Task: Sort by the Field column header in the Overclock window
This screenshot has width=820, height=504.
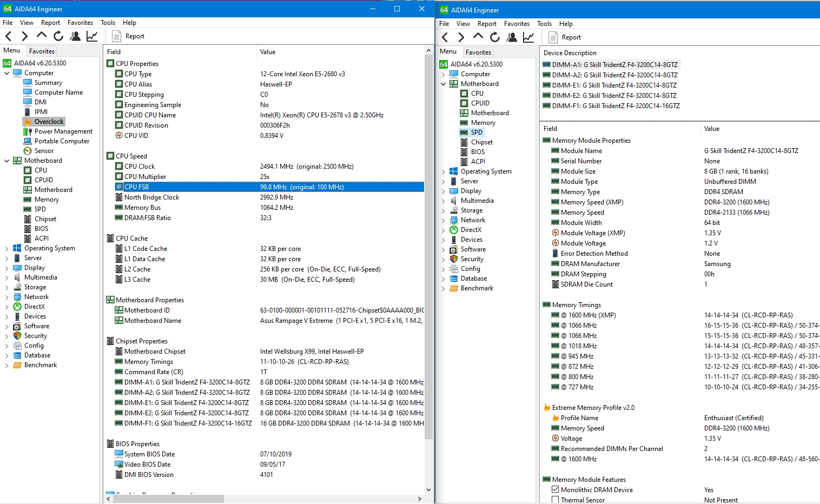Action: pos(180,52)
